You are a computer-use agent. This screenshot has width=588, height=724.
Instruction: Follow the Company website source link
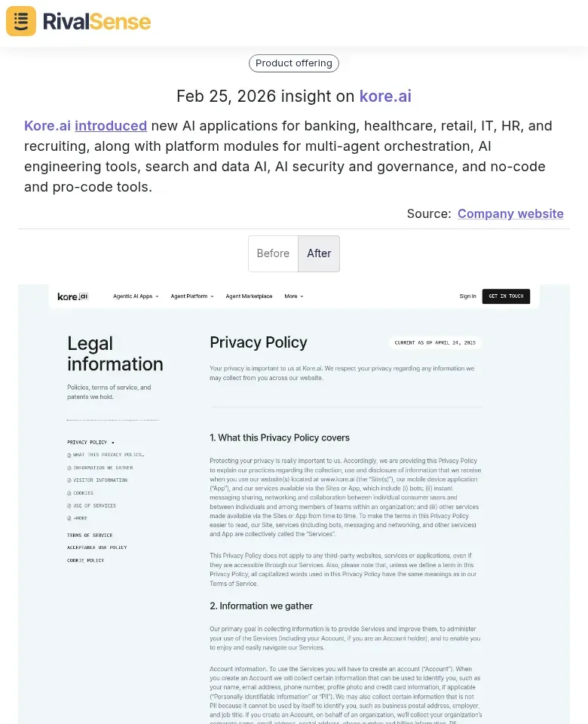click(x=510, y=213)
